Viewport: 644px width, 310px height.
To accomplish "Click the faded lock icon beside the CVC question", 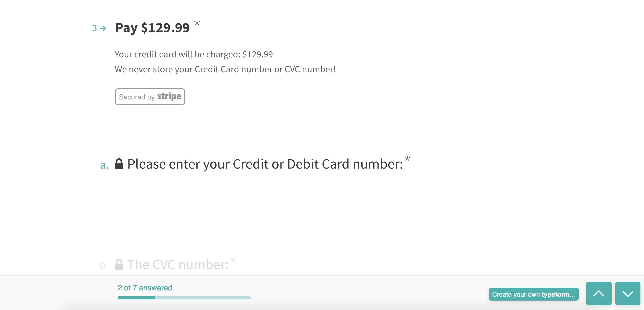I will pos(119,264).
